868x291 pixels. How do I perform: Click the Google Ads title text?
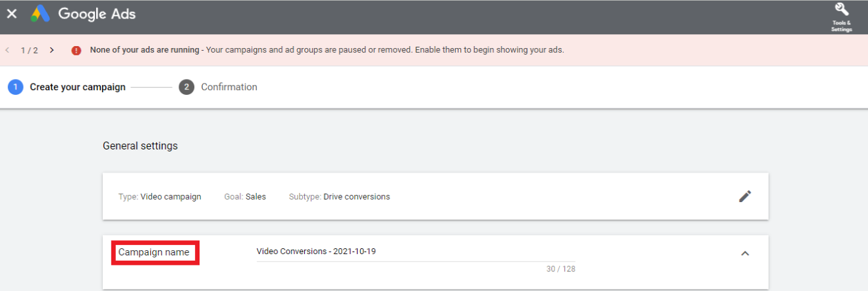point(97,13)
